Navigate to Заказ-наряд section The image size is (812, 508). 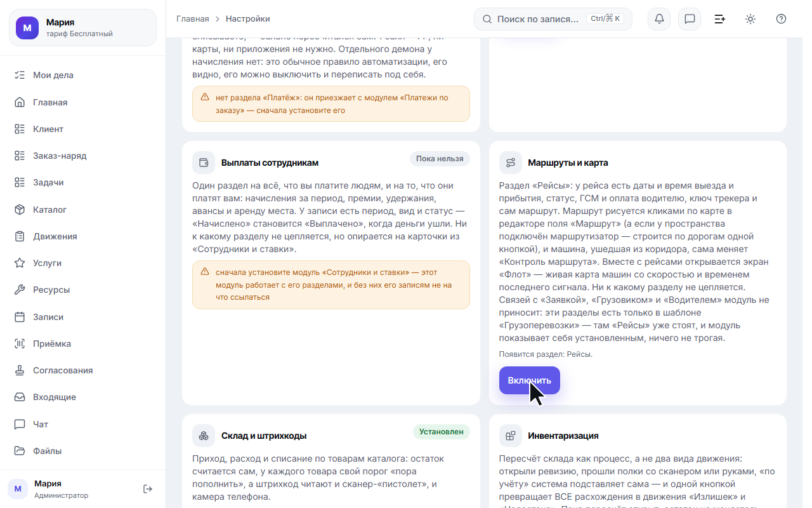coord(82,156)
